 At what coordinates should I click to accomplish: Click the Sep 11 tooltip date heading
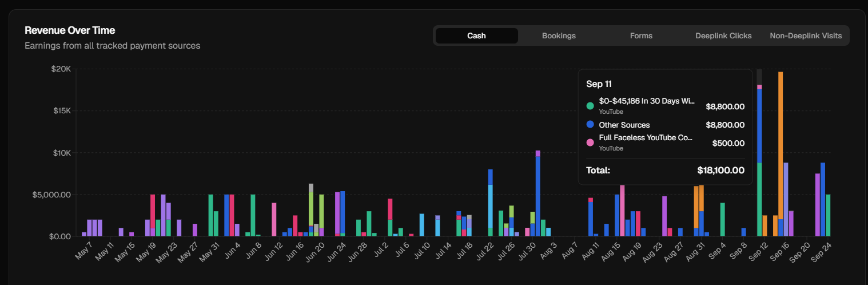coord(599,84)
